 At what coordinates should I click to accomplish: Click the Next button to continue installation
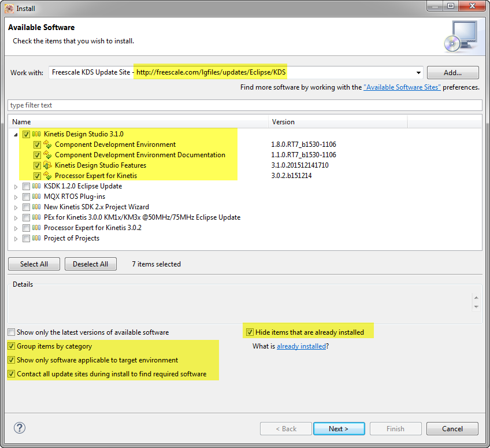pyautogui.click(x=339, y=428)
